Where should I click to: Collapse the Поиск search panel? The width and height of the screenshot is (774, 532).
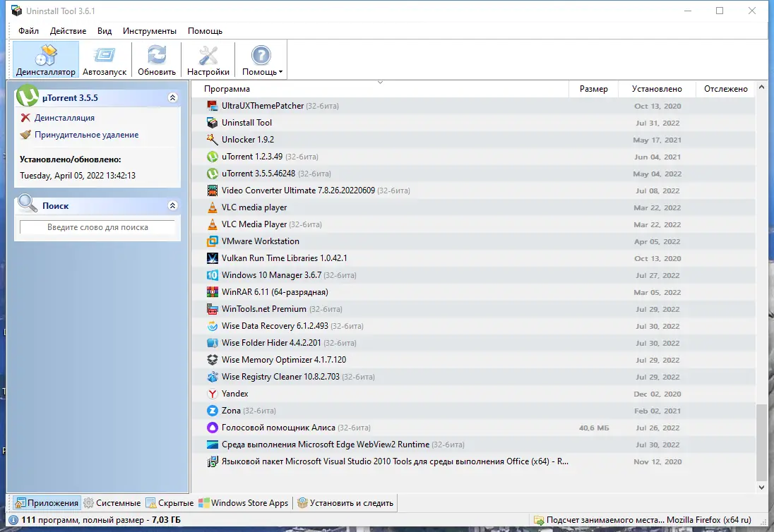pyautogui.click(x=172, y=205)
